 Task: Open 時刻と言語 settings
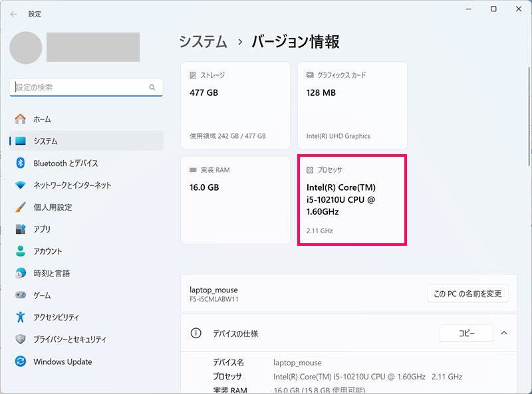coord(86,273)
